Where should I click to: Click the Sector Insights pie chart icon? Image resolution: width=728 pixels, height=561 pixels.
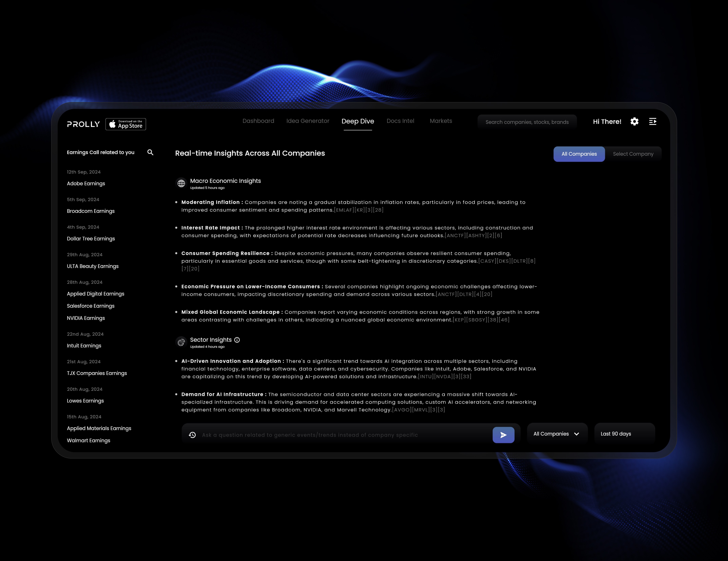181,342
